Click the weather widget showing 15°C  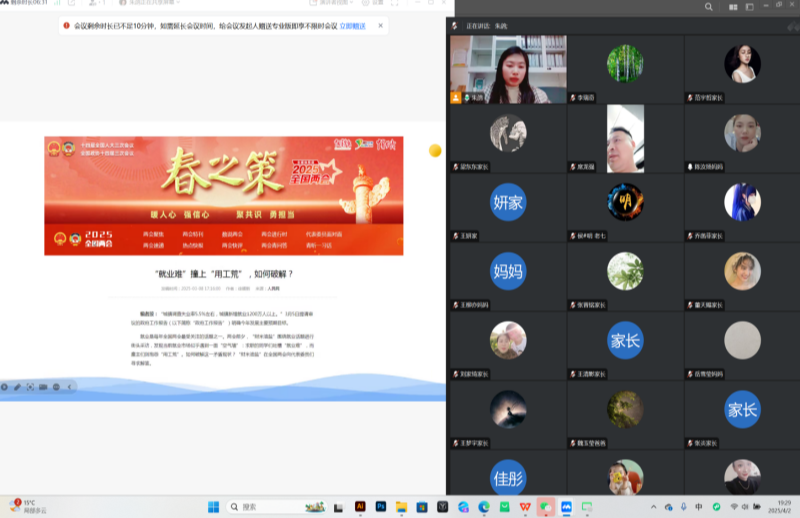point(28,506)
